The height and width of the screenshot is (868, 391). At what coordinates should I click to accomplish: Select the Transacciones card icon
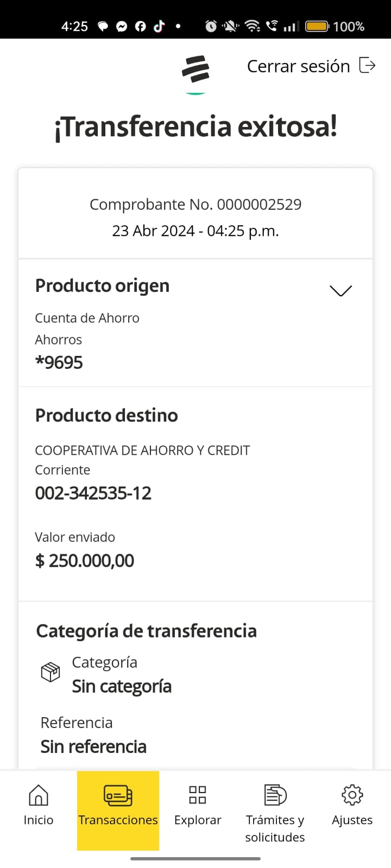(118, 795)
